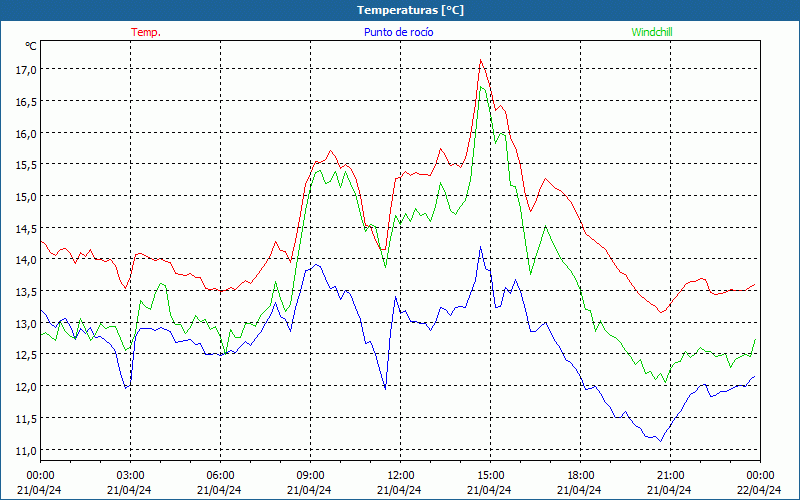Click the 16,0 y-axis value
Image resolution: width=800 pixels, height=500 pixels.
point(26,133)
